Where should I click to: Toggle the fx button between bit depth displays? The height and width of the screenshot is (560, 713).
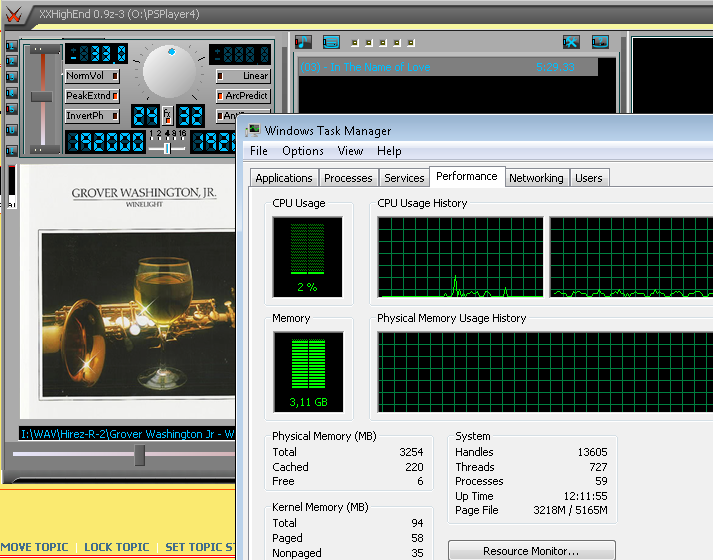tap(167, 115)
